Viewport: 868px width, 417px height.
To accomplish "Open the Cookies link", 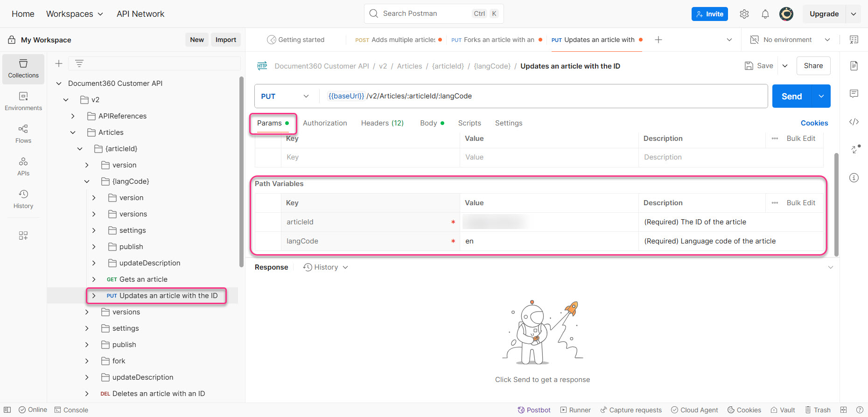I will click(814, 123).
